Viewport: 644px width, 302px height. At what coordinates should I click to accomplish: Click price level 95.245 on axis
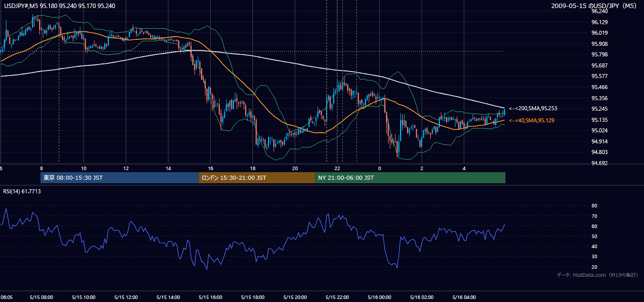[x=599, y=109]
